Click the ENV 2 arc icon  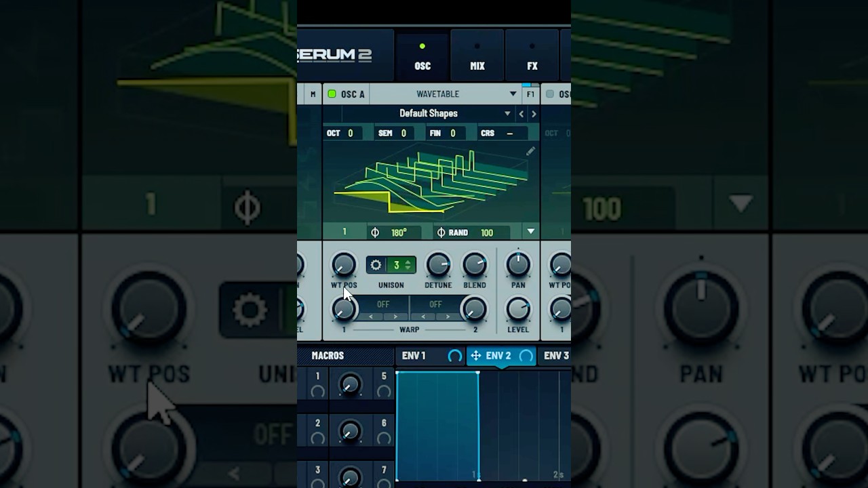click(x=526, y=356)
